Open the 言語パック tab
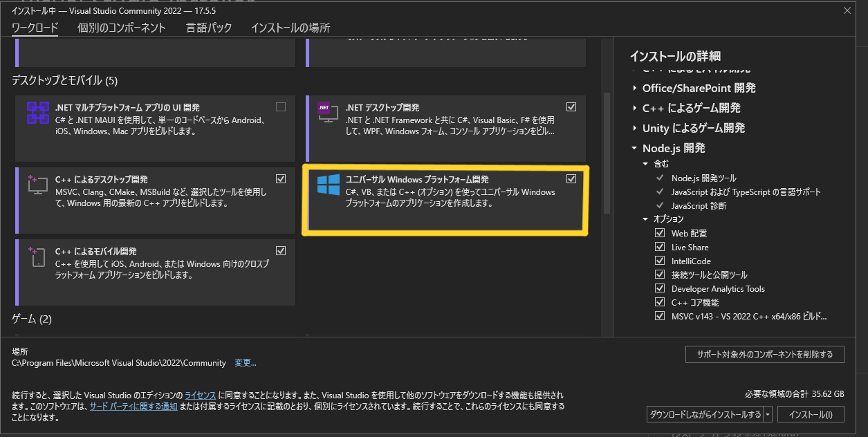The image size is (868, 437). click(209, 27)
